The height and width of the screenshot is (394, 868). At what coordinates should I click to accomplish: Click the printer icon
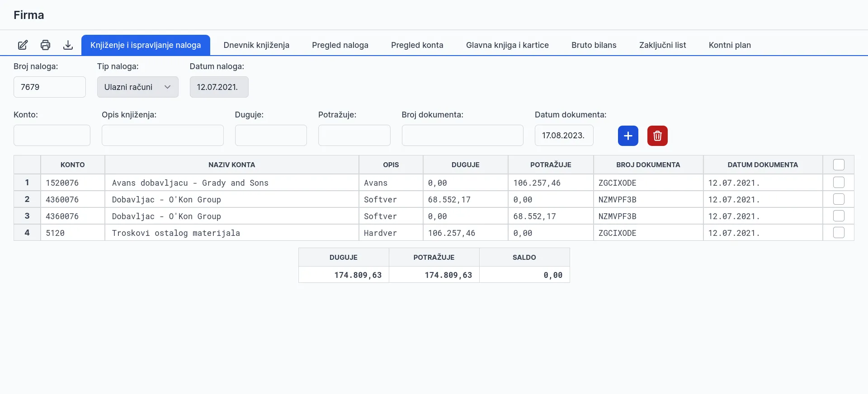45,45
